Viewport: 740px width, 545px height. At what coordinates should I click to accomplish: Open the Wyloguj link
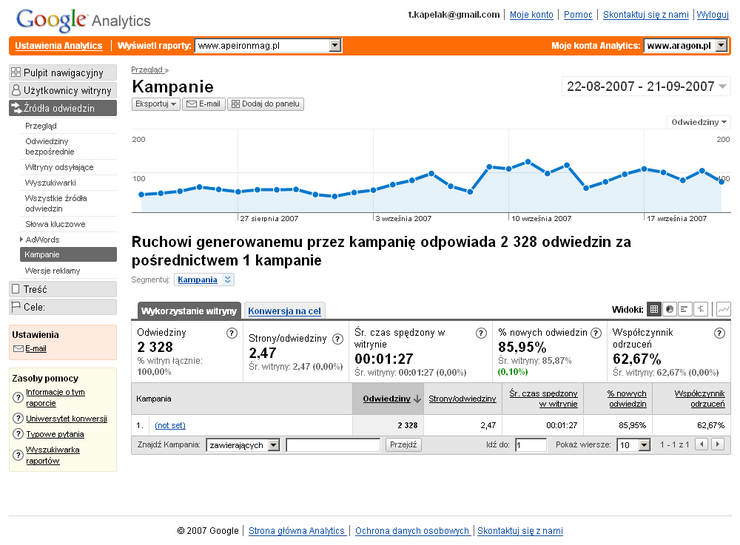(712, 15)
